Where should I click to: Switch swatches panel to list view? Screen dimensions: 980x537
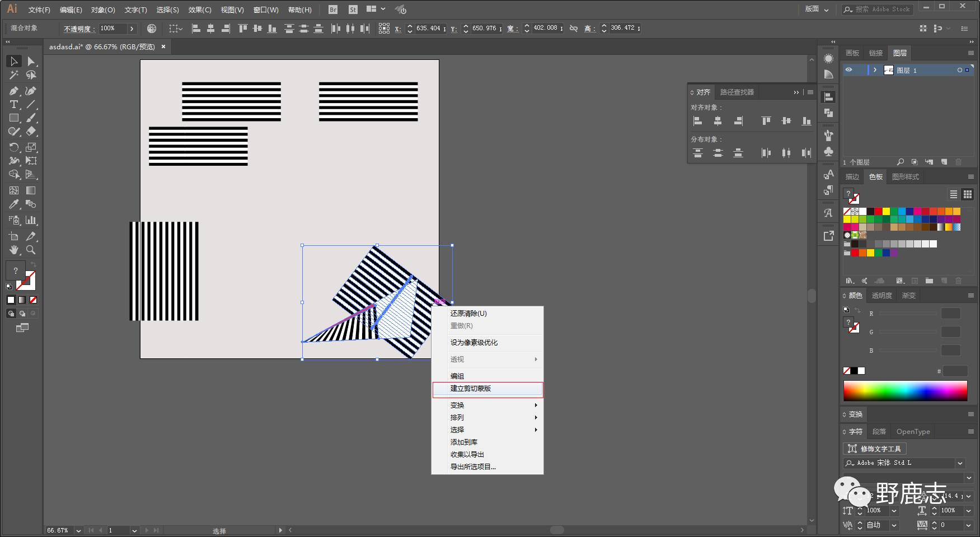click(953, 194)
